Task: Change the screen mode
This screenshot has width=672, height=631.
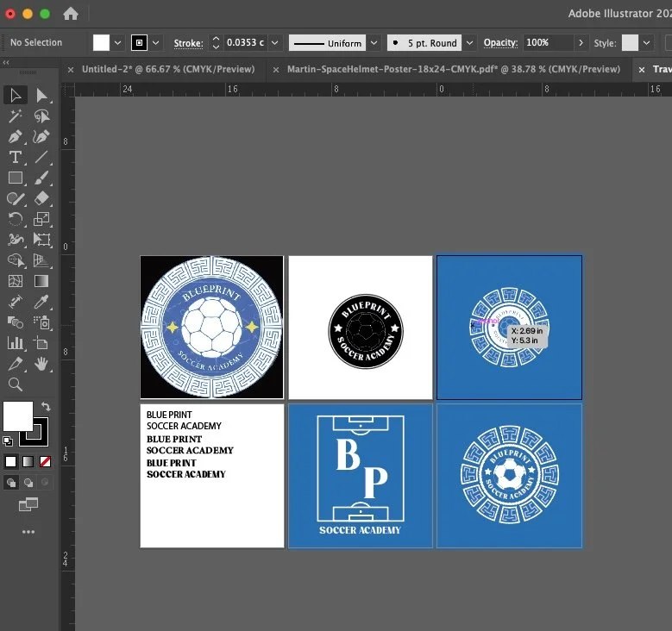Action: tap(28, 504)
